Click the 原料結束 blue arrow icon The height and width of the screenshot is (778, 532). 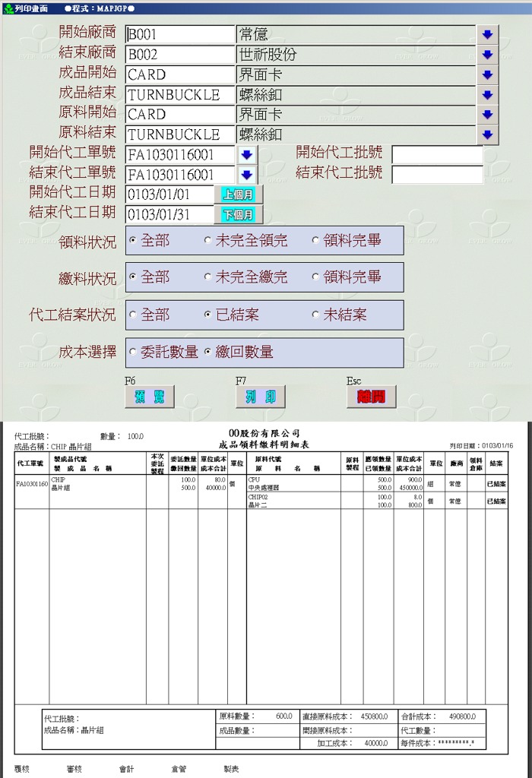click(487, 134)
